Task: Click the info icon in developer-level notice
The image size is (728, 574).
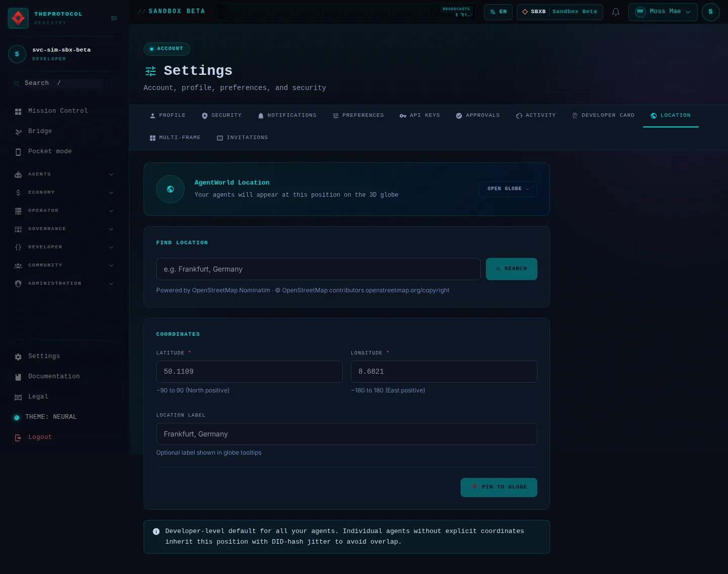Action: coord(156,532)
